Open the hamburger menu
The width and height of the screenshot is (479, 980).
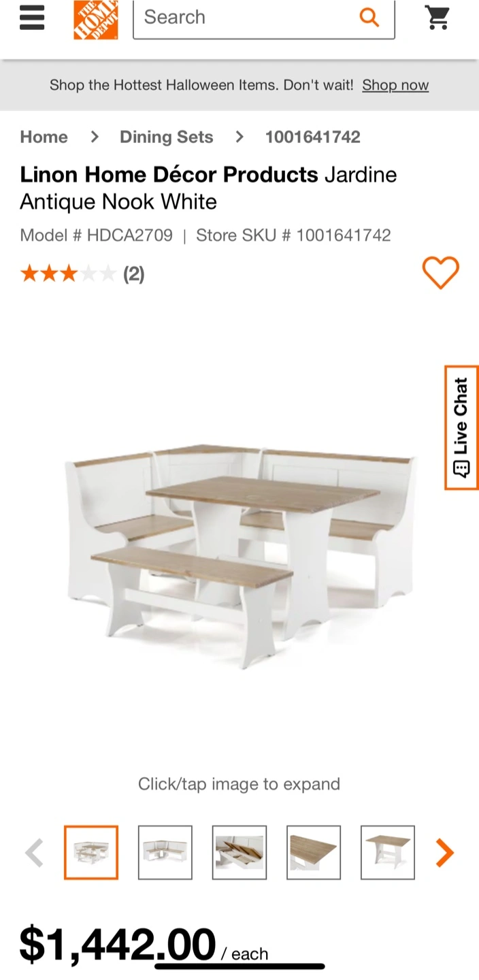[x=32, y=18]
